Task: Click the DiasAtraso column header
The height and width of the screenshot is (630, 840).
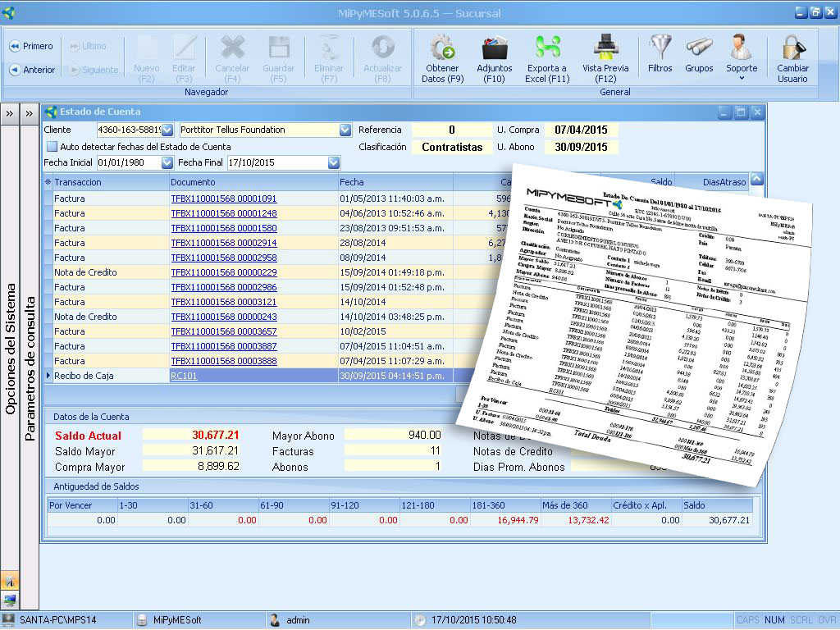Action: (712, 182)
